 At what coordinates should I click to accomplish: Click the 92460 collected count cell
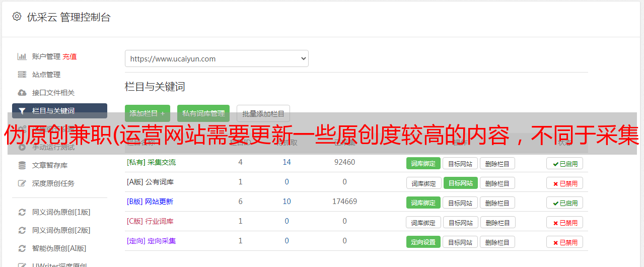(x=344, y=162)
